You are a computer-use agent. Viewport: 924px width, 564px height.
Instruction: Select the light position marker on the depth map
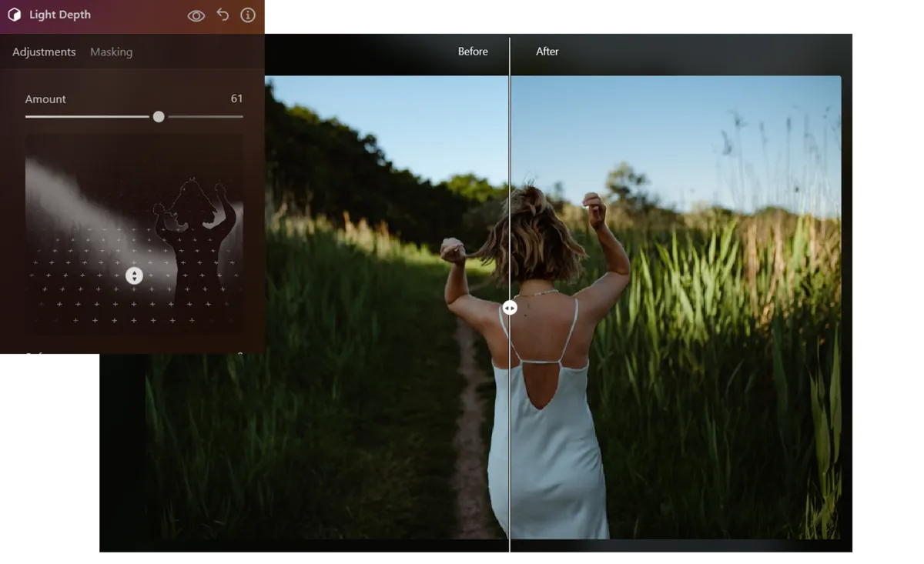[135, 275]
